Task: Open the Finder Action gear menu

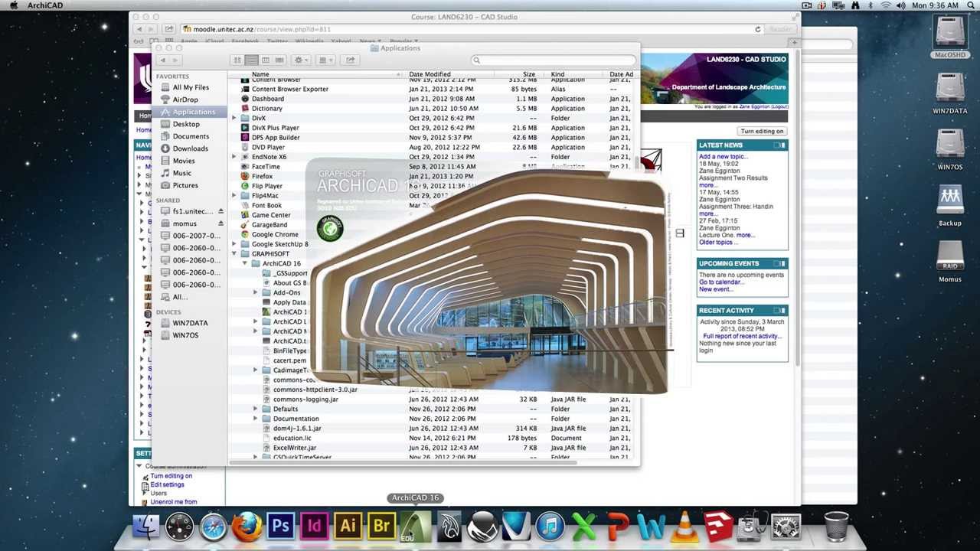Action: click(x=302, y=60)
